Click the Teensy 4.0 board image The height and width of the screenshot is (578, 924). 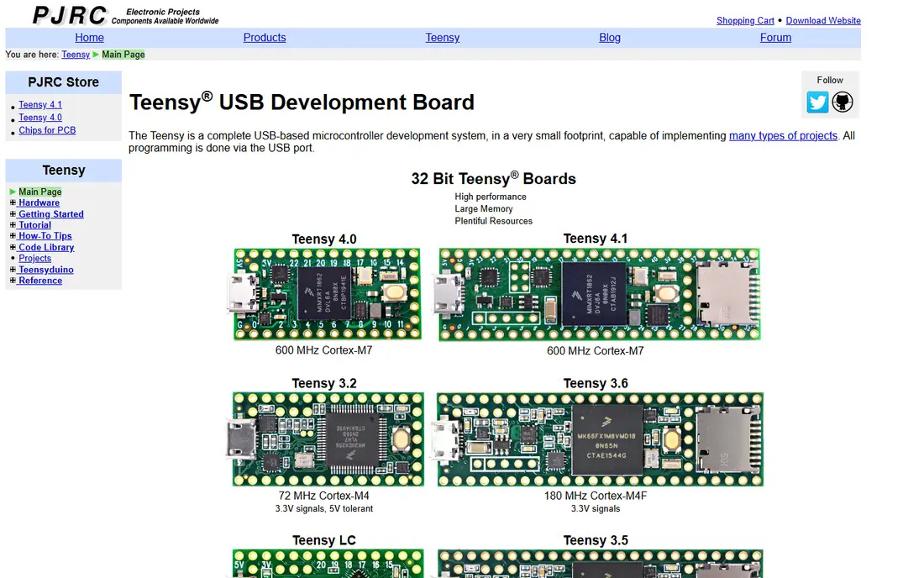point(324,294)
